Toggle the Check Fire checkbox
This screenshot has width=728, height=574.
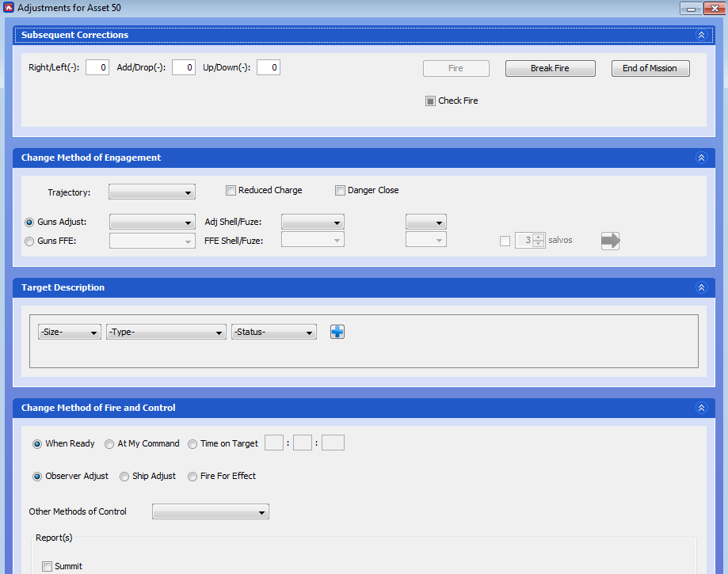tap(430, 101)
